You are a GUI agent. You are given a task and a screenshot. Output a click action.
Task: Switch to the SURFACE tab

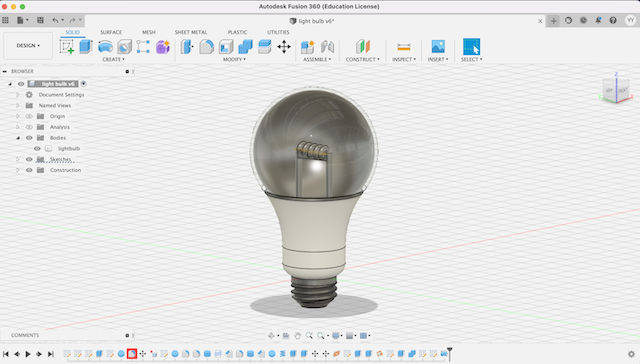[111, 32]
